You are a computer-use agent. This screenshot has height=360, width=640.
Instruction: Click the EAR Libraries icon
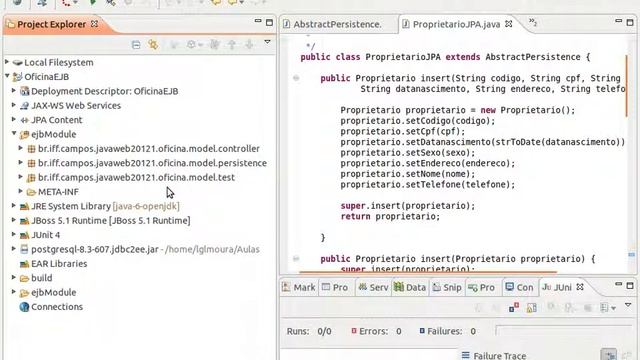coord(24,264)
